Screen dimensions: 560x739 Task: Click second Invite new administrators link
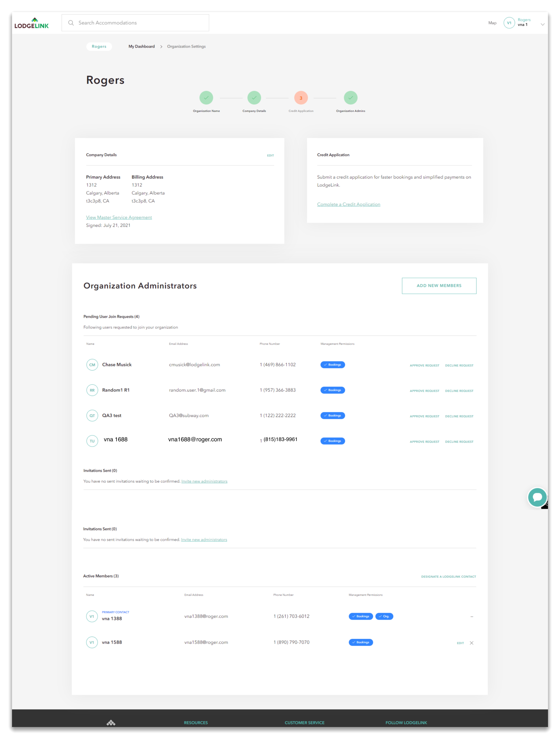(x=204, y=540)
